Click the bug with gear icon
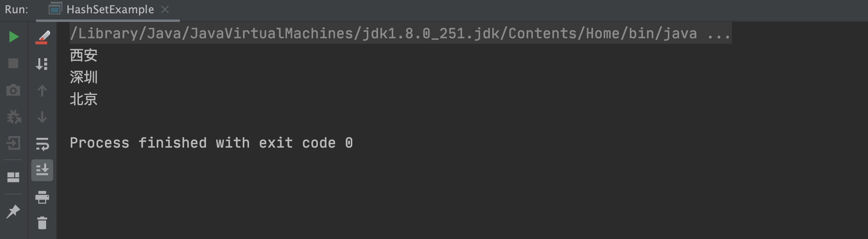 (x=14, y=117)
